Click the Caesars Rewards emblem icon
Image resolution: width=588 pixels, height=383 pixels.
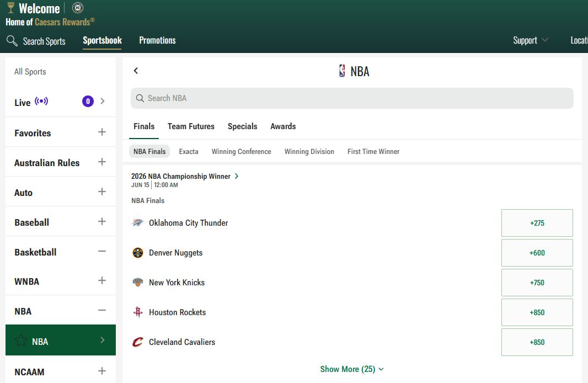[77, 8]
